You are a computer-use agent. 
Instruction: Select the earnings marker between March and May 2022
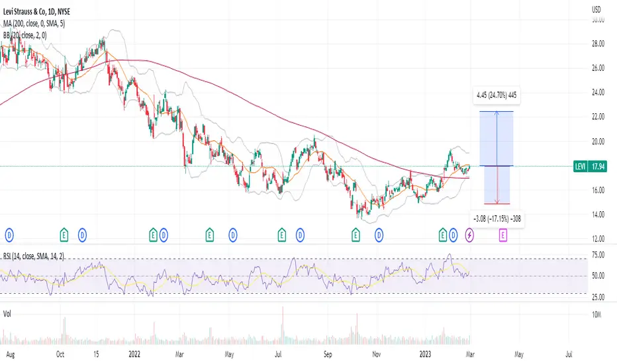click(210, 236)
